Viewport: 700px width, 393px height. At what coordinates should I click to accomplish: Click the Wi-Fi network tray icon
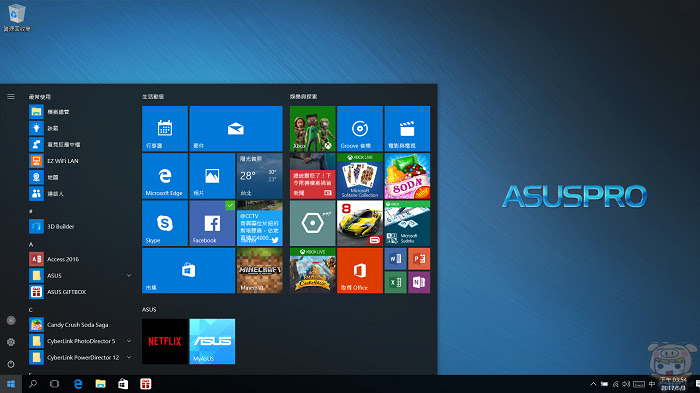(x=615, y=384)
